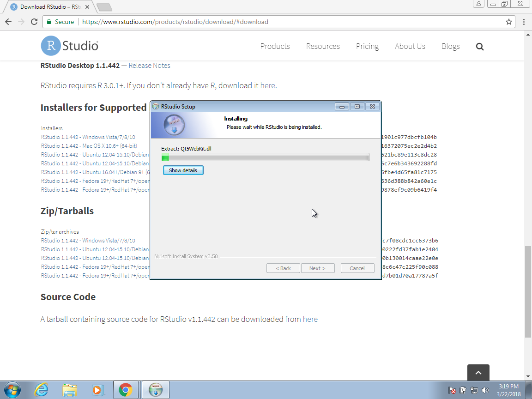Open the Products navigation menu
532x399 pixels.
coord(275,46)
